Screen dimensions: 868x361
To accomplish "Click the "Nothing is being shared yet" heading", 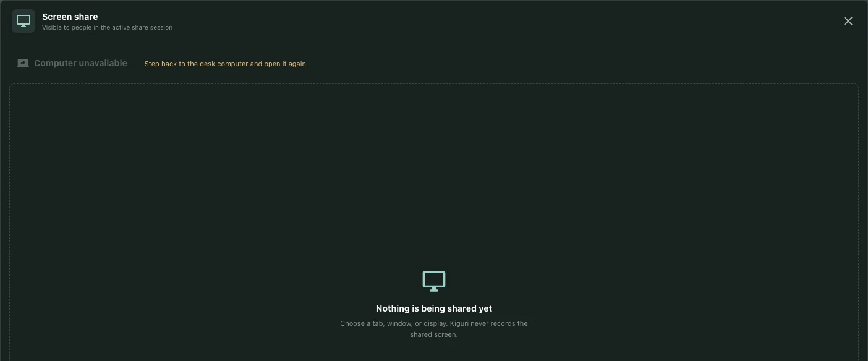I will [x=434, y=308].
